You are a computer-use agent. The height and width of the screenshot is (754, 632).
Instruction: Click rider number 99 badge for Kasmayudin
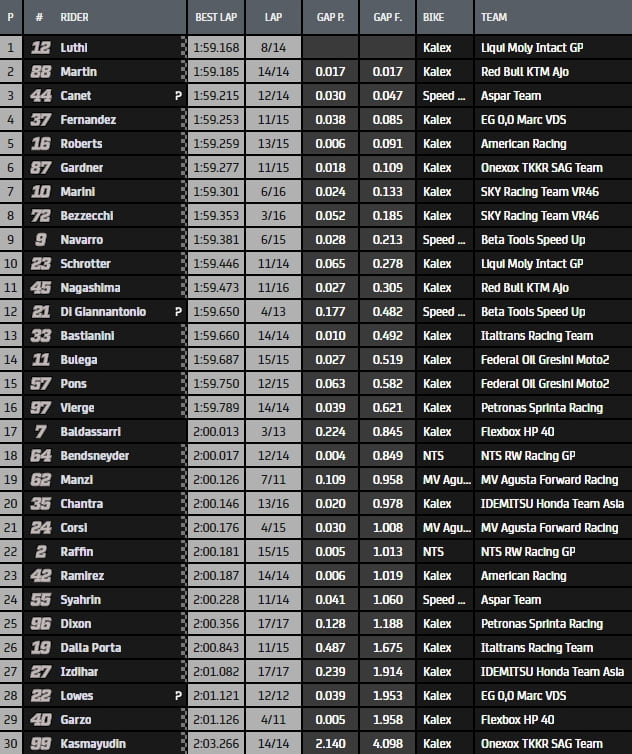click(x=41, y=744)
